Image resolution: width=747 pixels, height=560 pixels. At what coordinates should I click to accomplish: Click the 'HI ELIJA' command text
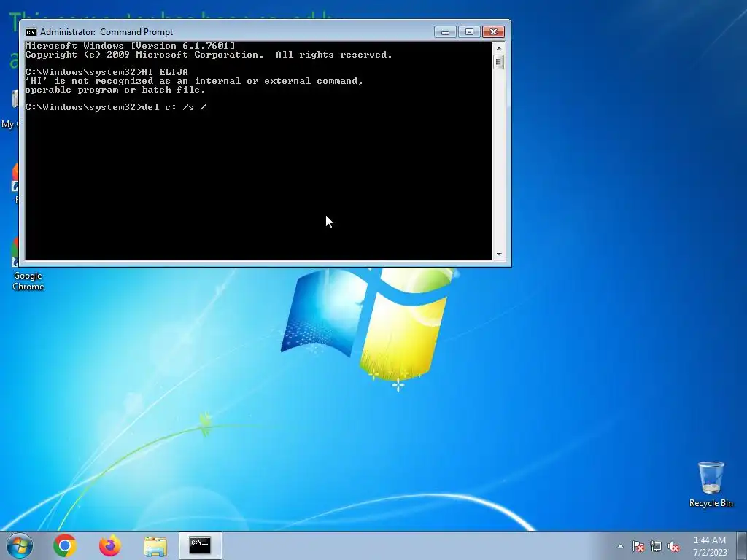(x=165, y=72)
